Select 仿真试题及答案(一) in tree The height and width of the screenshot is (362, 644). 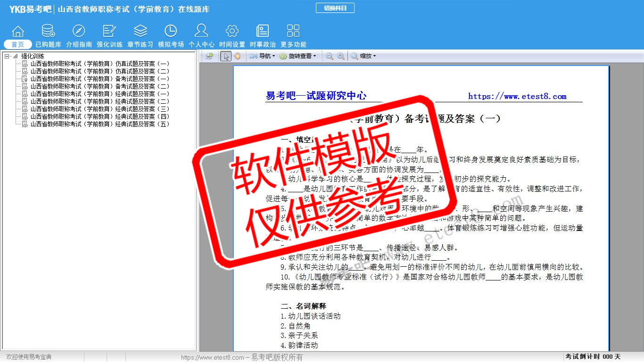99,64
